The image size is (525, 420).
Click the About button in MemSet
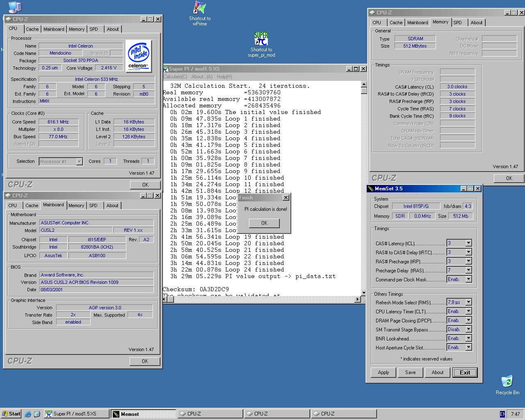[438, 372]
